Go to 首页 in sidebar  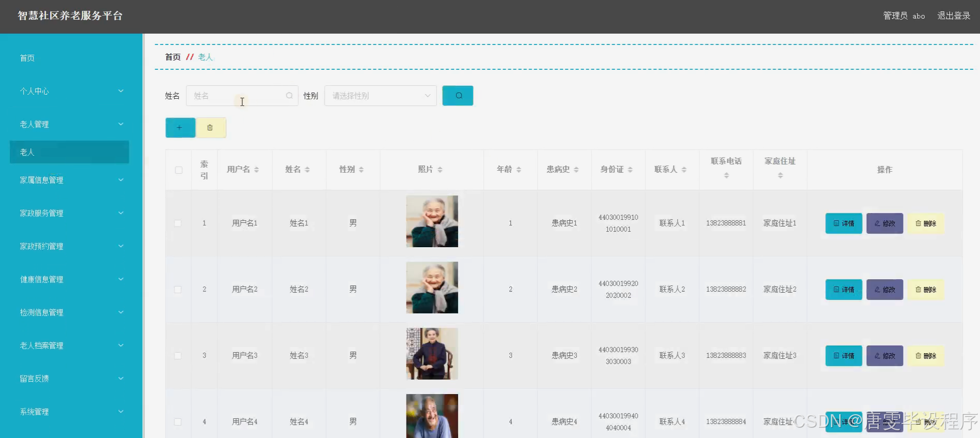click(27, 58)
